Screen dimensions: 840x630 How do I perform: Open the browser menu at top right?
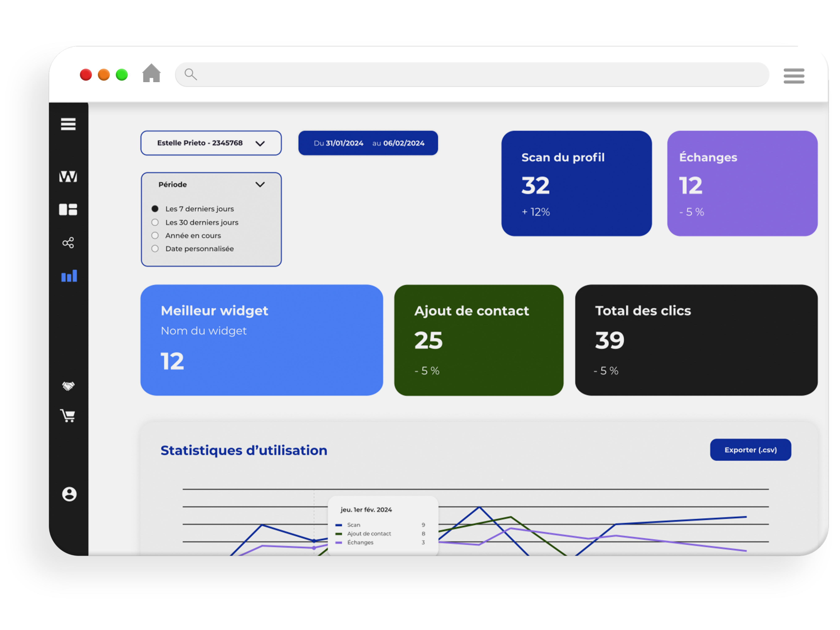coord(794,76)
